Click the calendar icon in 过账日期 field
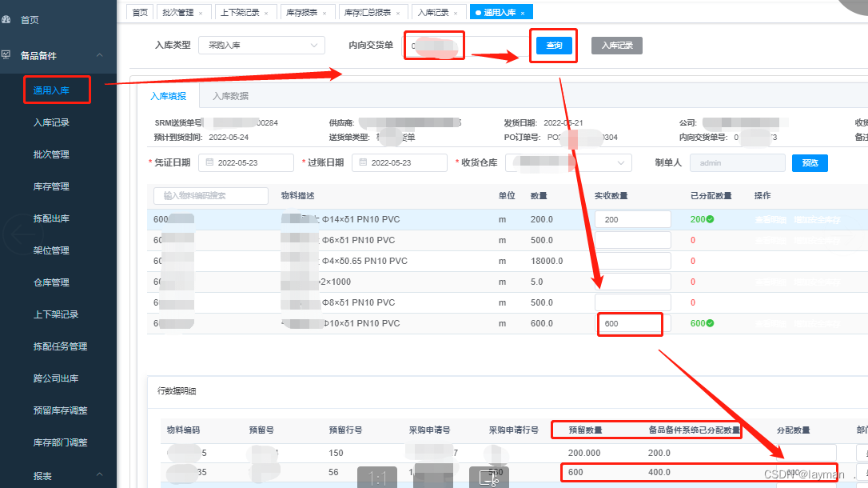 (x=363, y=162)
